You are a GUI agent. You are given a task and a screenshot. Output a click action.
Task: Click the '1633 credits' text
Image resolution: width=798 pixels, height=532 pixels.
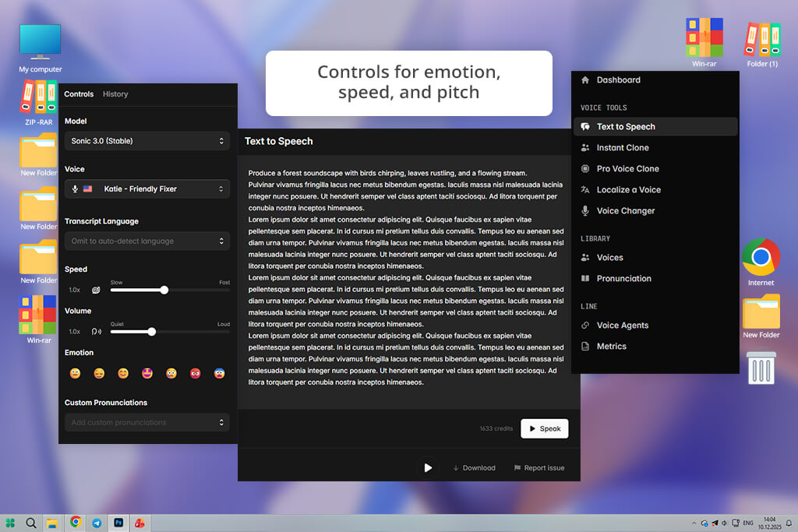[496, 428]
